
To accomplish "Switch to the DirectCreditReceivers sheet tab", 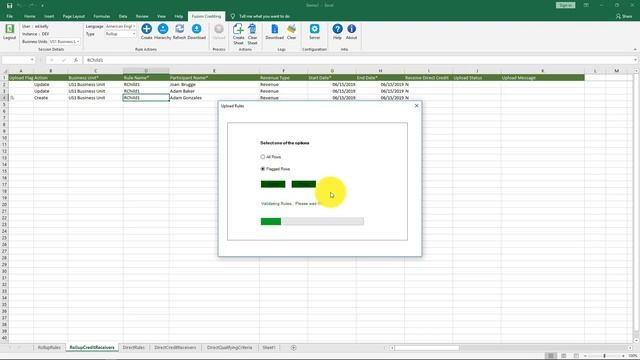I will point(175,348).
